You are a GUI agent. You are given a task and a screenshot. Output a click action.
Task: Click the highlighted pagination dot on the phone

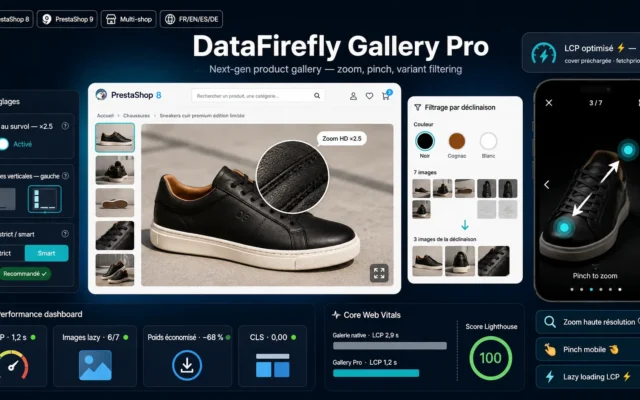(591, 289)
